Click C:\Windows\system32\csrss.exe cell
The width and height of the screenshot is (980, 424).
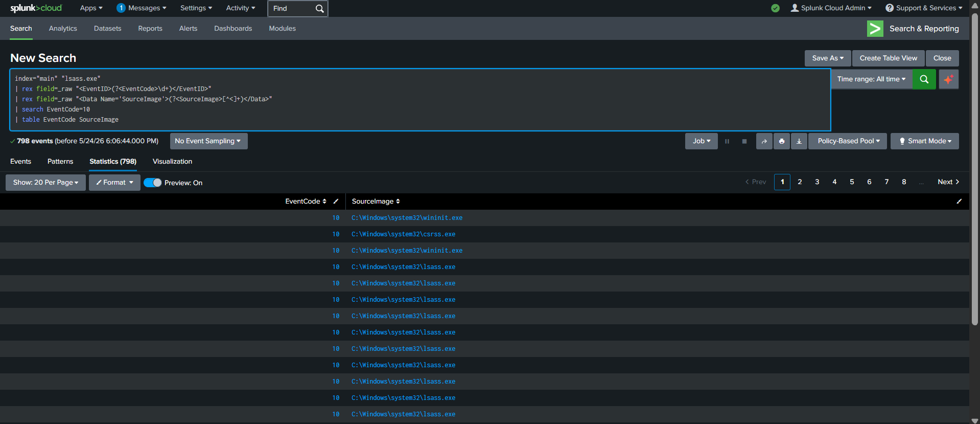[403, 234]
